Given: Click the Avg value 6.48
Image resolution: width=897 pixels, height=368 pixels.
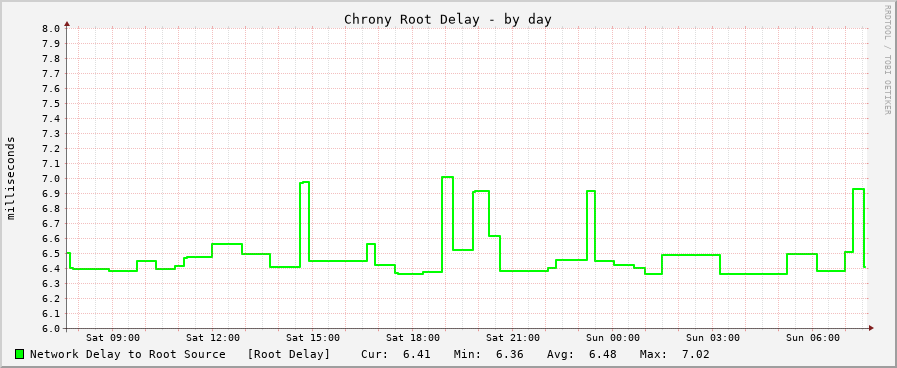Looking at the screenshot, I should [602, 354].
